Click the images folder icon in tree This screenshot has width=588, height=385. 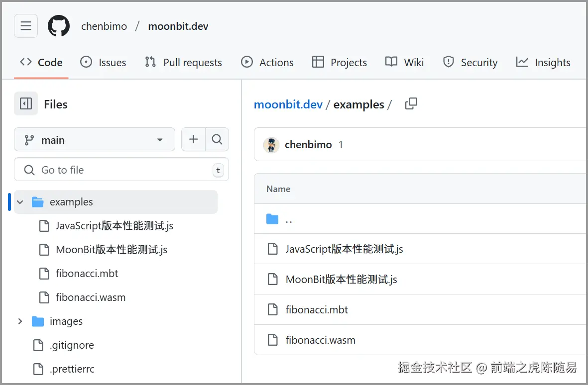(37, 321)
